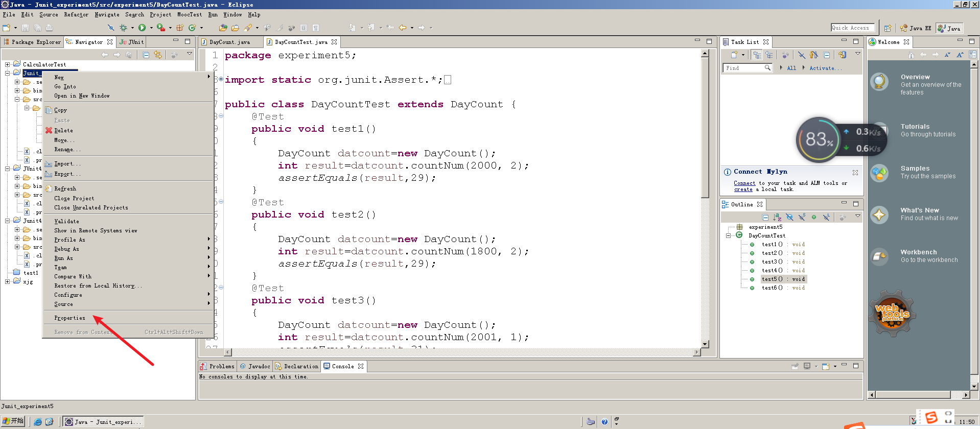Viewport: 980px width, 429px height.
Task: Click the Workbench icon in the Welcome view
Action: (x=879, y=256)
